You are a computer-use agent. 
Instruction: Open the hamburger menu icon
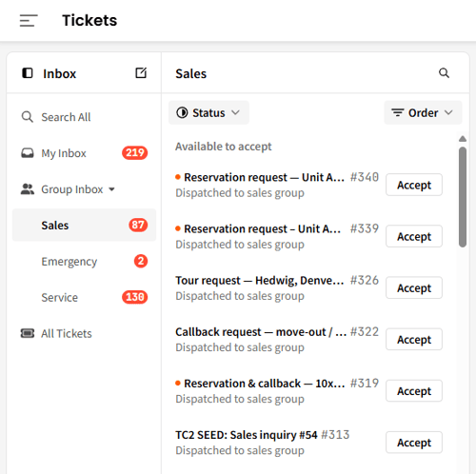pos(29,21)
